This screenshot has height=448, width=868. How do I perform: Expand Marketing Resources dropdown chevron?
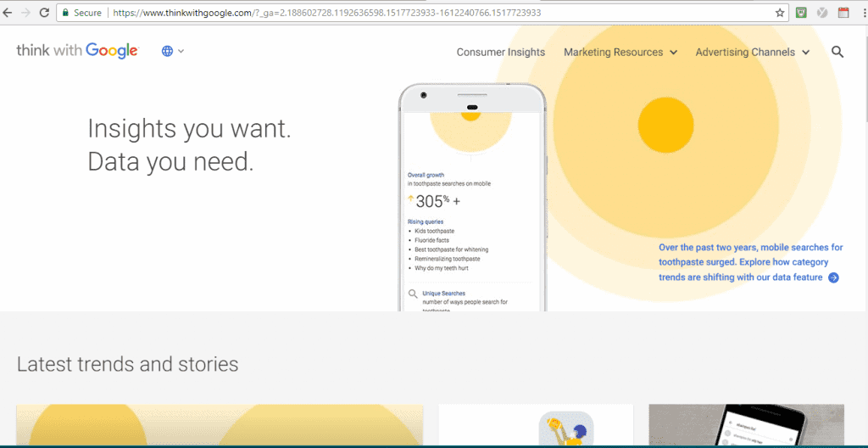[x=673, y=52]
